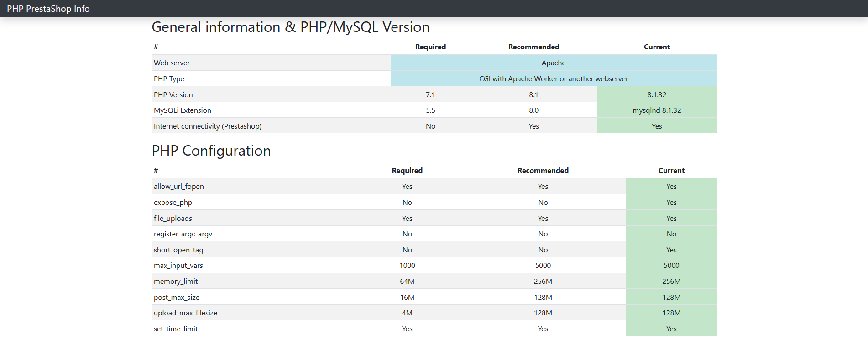This screenshot has width=868, height=345.
Task: Click expose_php current value Yes
Action: 671,203
